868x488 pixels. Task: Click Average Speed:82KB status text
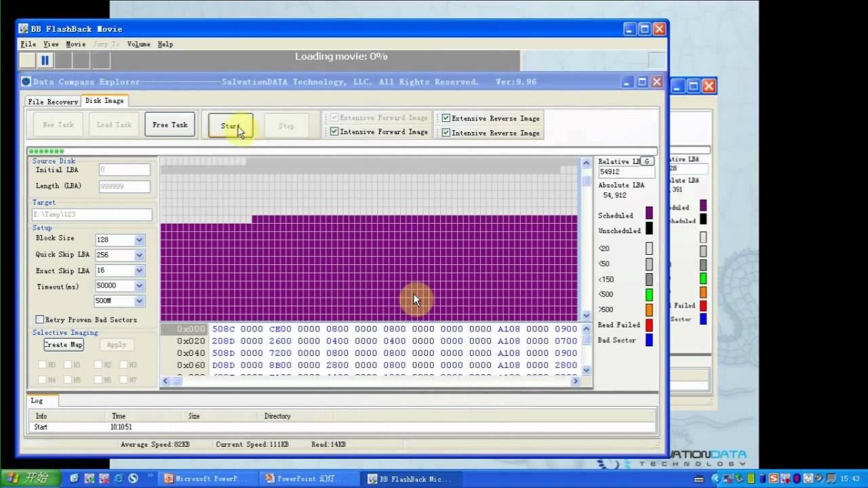(155, 445)
